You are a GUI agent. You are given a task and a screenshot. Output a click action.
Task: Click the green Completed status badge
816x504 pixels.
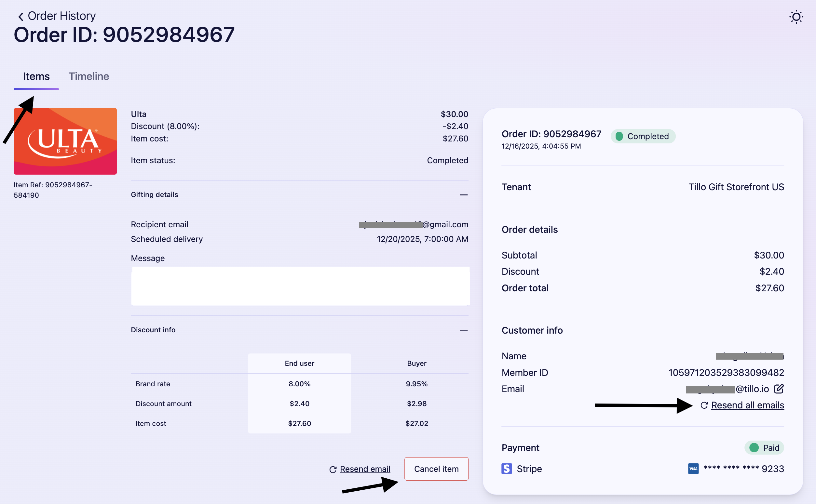(643, 136)
